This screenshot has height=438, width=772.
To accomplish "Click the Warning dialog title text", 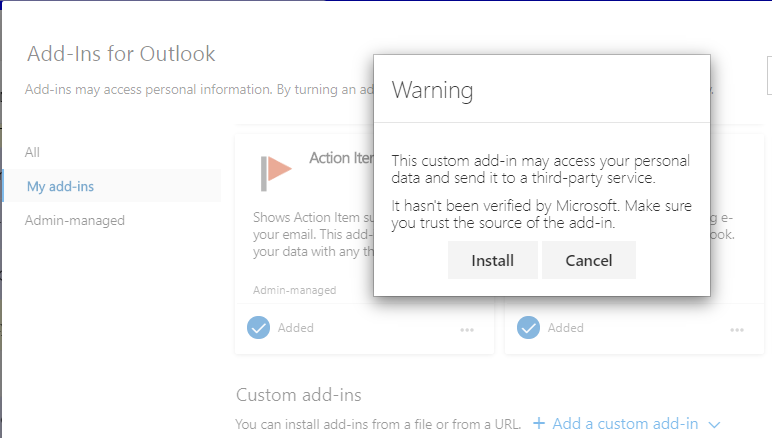I will tap(432, 91).
